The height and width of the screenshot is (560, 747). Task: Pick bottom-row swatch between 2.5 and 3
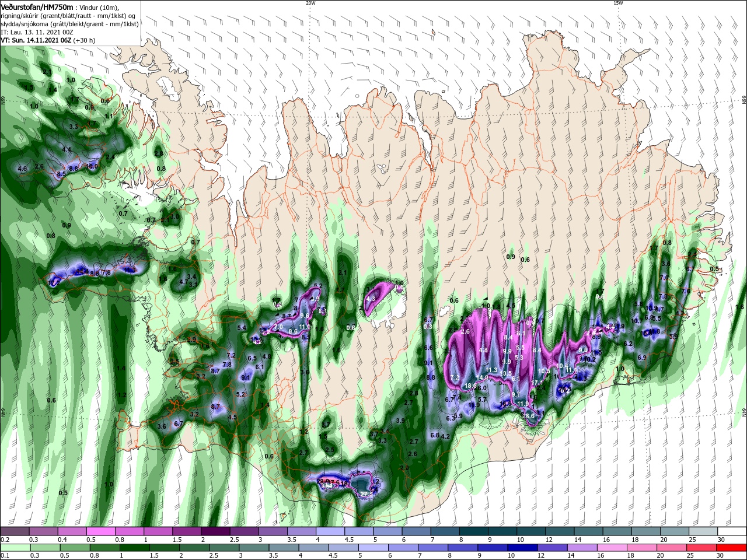pos(224,548)
